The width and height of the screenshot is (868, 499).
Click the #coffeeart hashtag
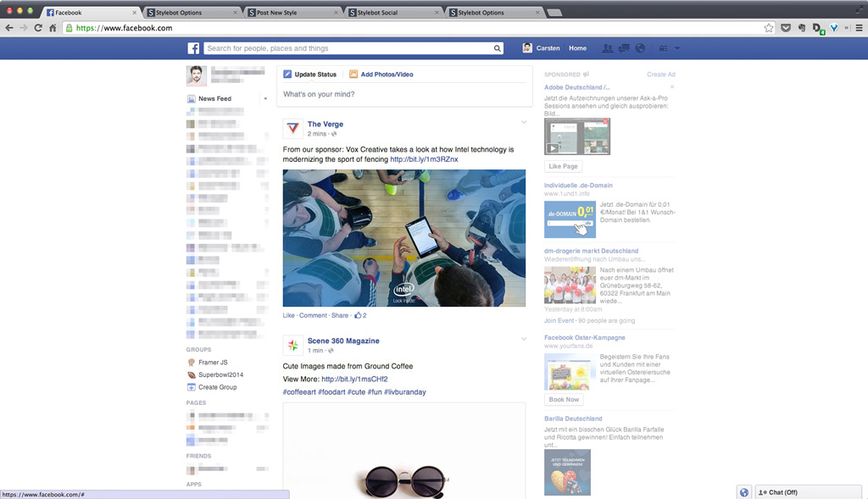click(299, 391)
